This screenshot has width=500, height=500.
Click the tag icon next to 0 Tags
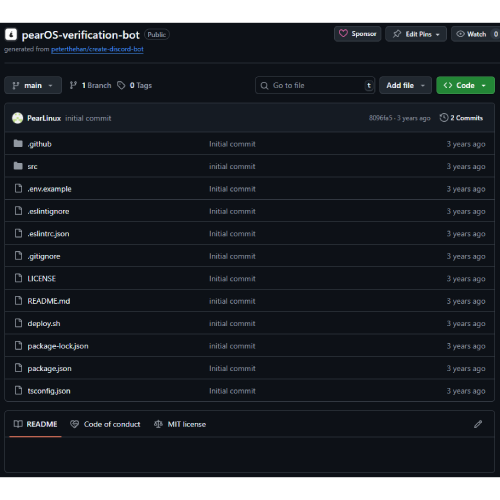tap(121, 85)
